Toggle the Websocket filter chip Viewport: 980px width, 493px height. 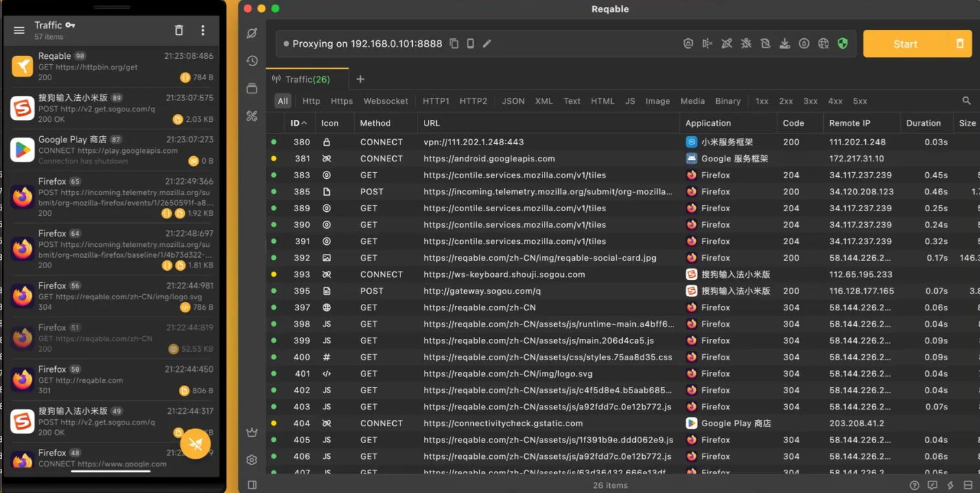[386, 101]
